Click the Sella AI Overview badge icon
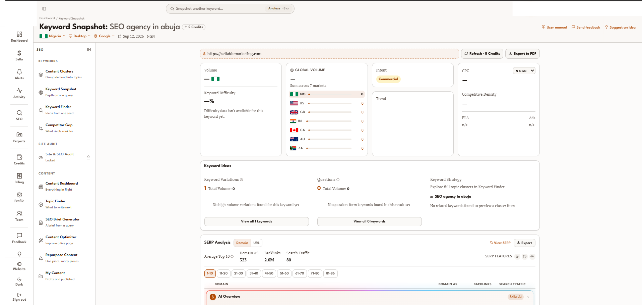 pos(213,297)
